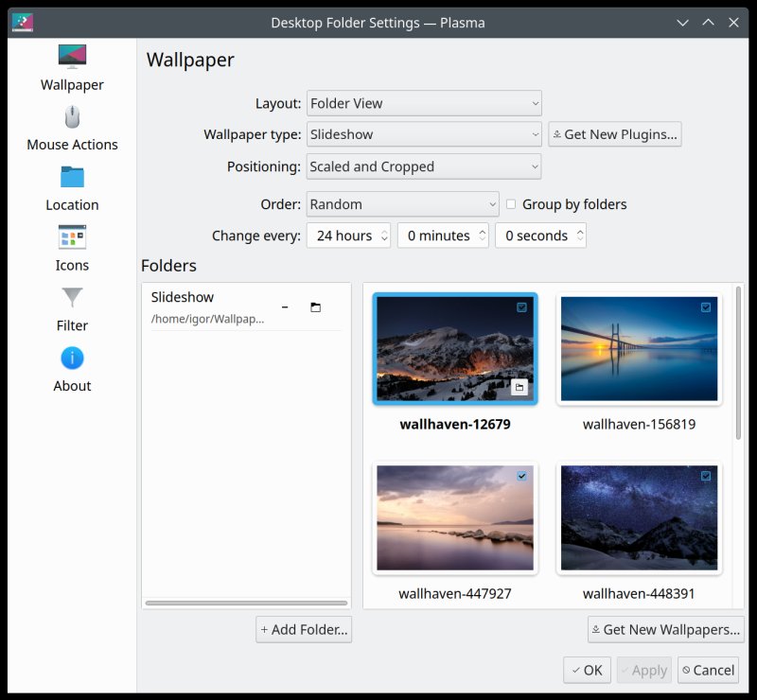Open the Icons configuration page

(x=72, y=249)
